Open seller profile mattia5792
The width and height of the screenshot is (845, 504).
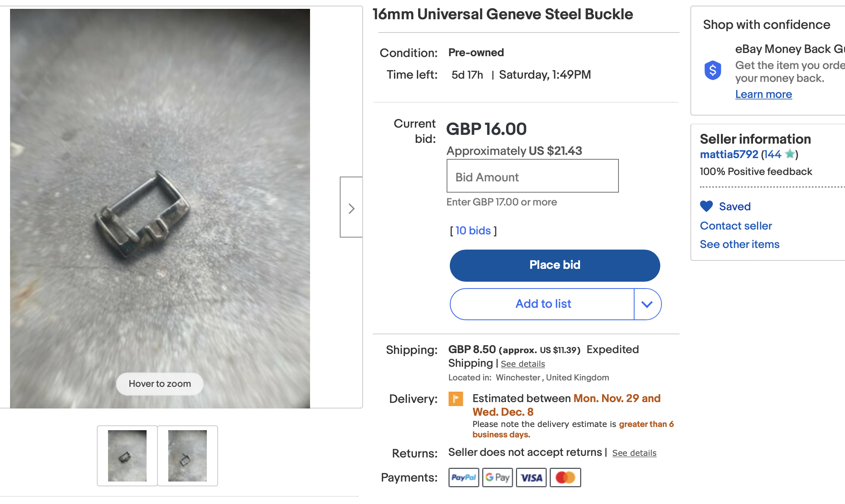[x=729, y=154]
